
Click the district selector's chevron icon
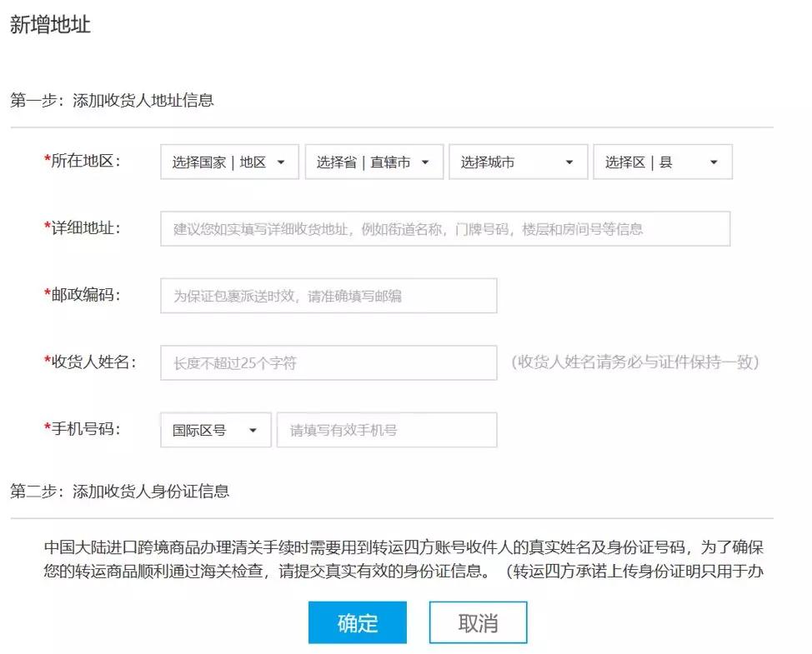715,162
